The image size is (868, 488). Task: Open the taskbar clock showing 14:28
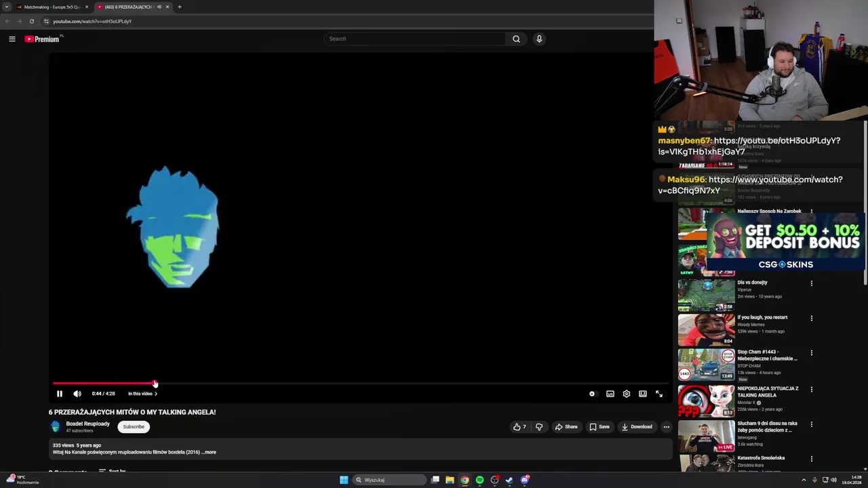pyautogui.click(x=852, y=480)
